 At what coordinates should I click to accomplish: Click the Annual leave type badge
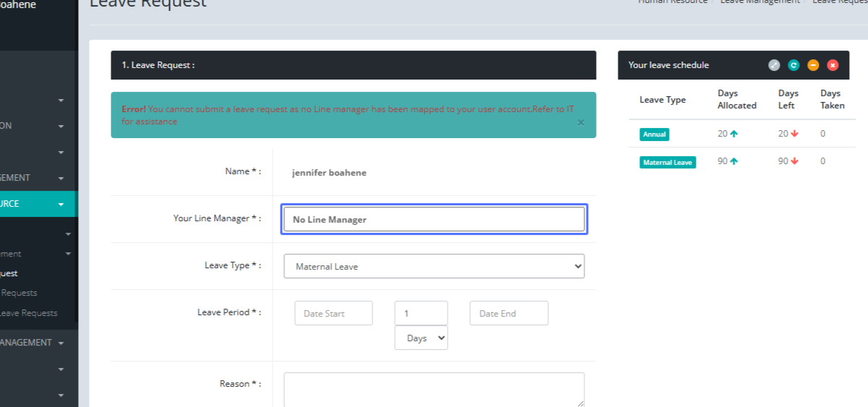pos(654,134)
